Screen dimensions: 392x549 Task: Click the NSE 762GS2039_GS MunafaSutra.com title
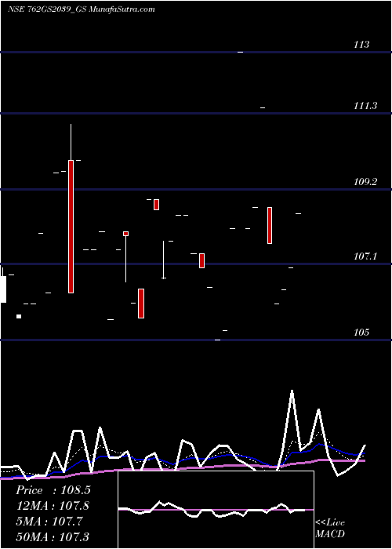pyautogui.click(x=82, y=9)
